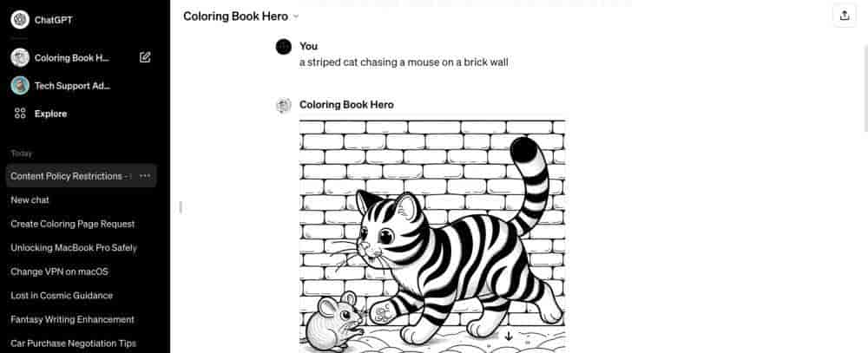Collapse the sidebar with the middle handle

pos(181,207)
